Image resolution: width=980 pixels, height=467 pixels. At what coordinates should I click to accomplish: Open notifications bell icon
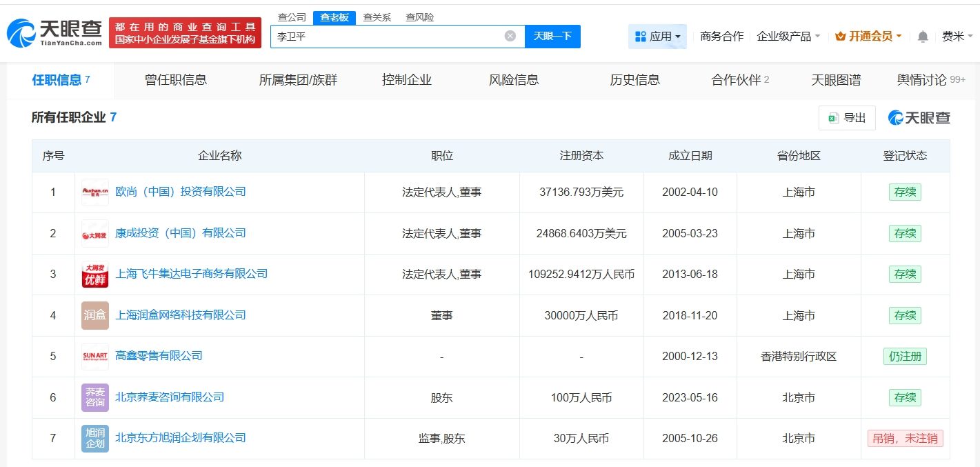click(x=922, y=37)
